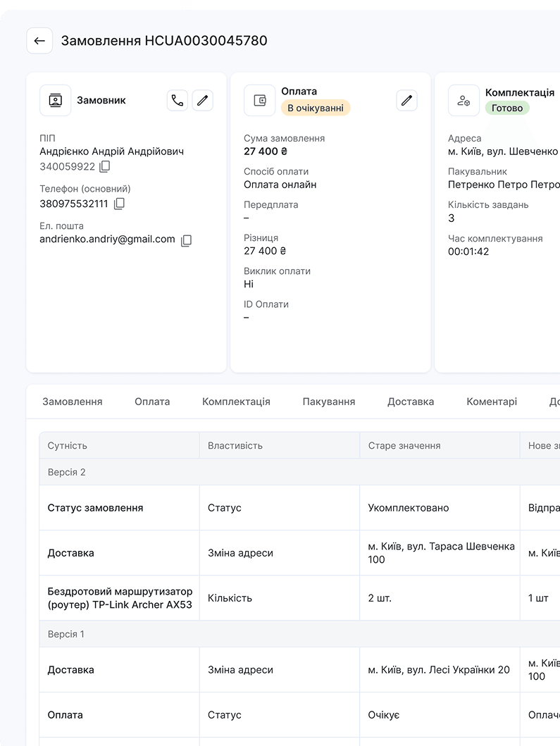Viewport: 560px width, 746px height.
Task: Click the Статус замовлення cell
Action: pyautogui.click(x=120, y=508)
